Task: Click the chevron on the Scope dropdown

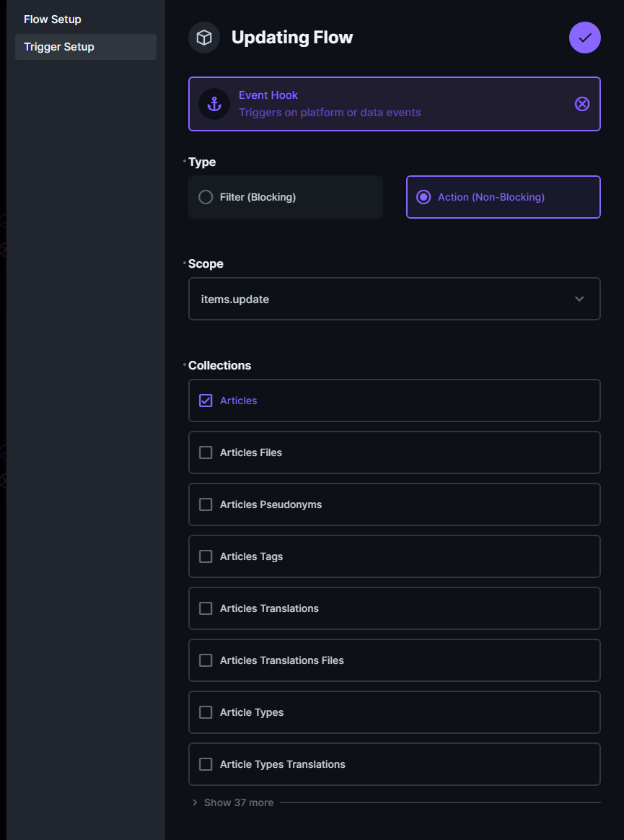Action: pos(579,298)
